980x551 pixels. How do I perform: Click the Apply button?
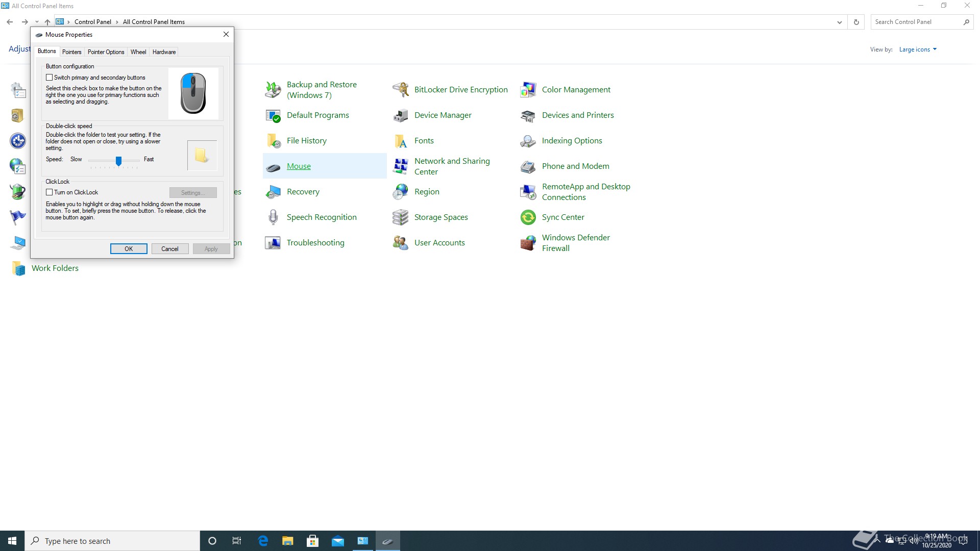point(211,249)
